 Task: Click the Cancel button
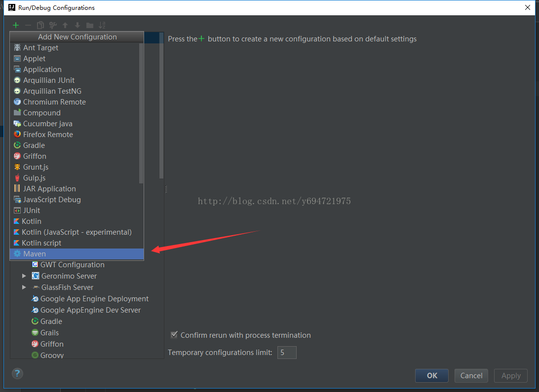pyautogui.click(x=471, y=376)
